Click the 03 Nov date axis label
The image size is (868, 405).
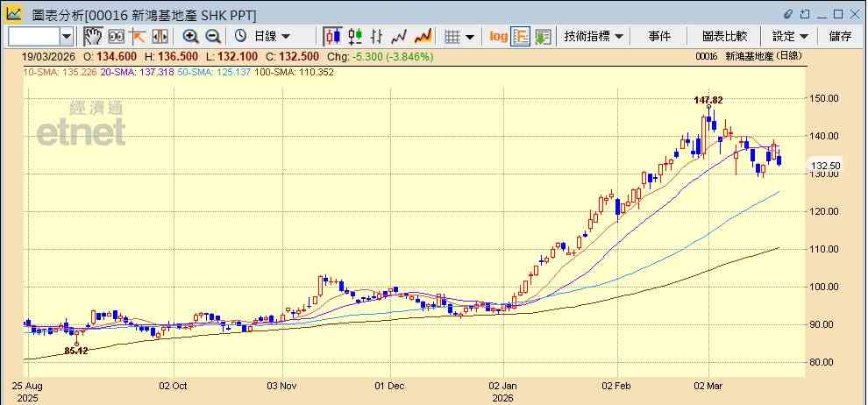tap(282, 385)
